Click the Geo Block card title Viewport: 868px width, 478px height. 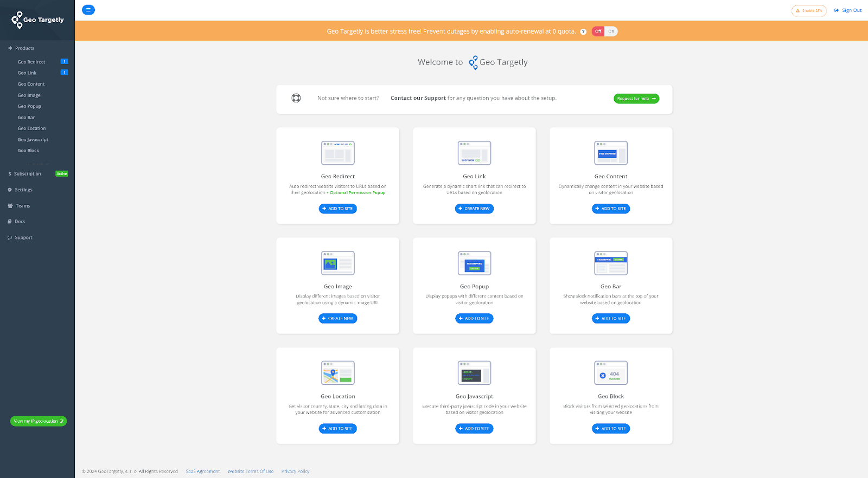point(611,396)
